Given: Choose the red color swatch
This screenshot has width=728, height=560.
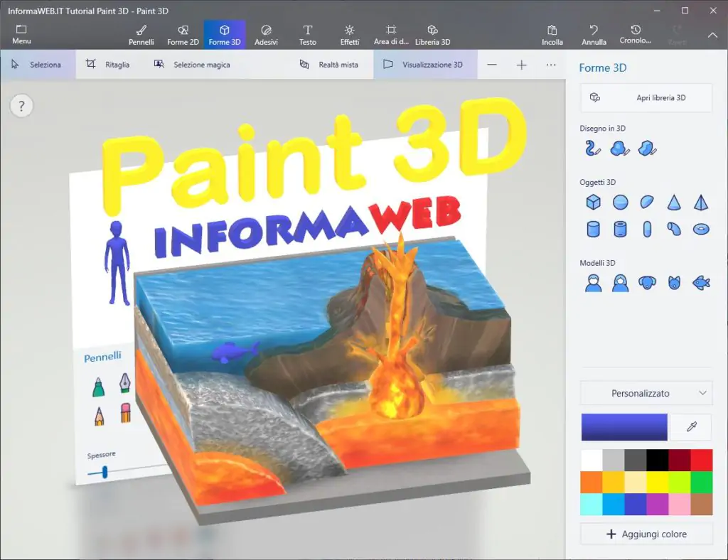Looking at the screenshot, I should [x=702, y=460].
